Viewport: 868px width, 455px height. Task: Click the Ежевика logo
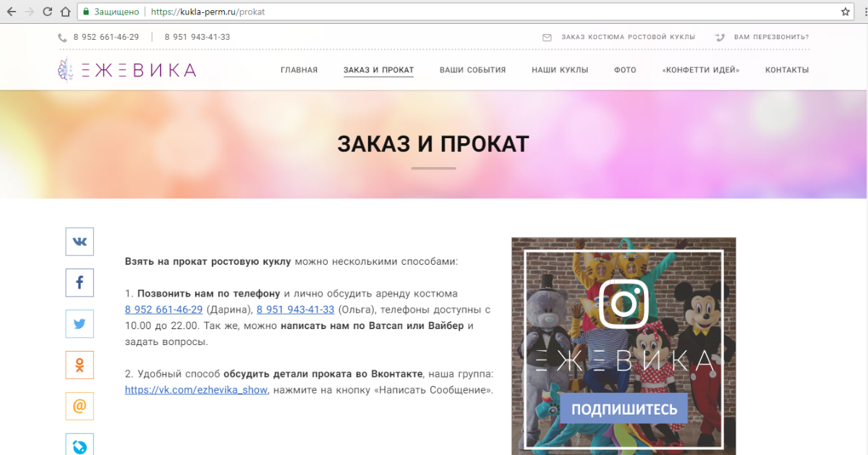[127, 69]
